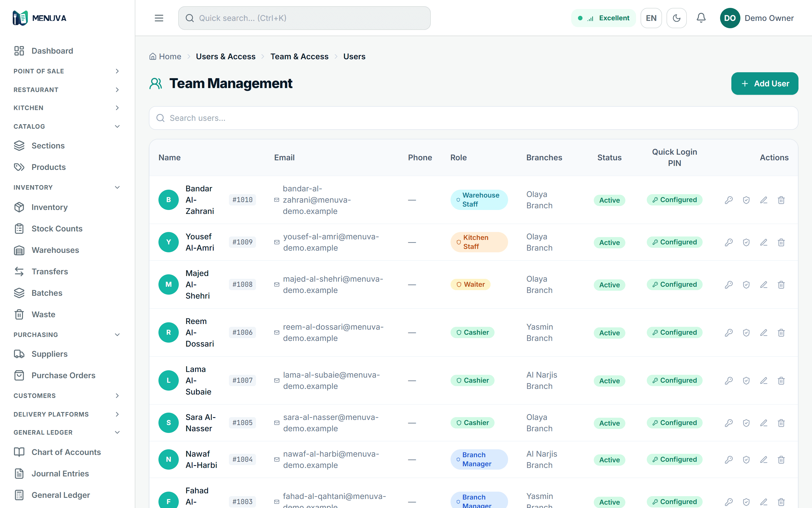The width and height of the screenshot is (812, 508).
Task: Expand the Customers section
Action: pos(67,396)
